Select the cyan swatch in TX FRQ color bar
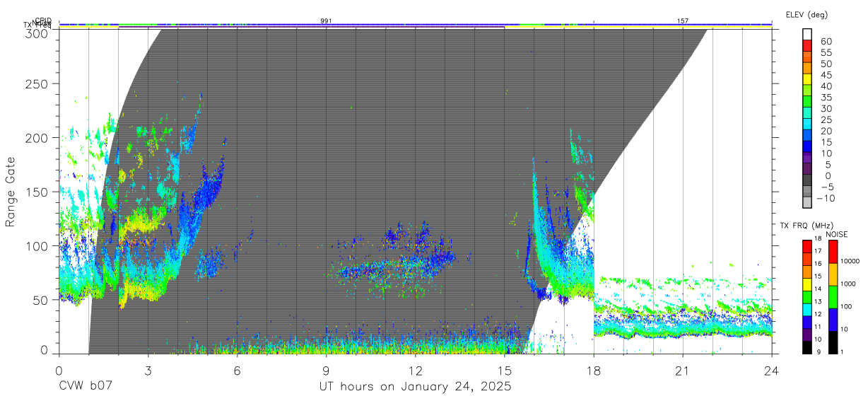 [x=807, y=309]
